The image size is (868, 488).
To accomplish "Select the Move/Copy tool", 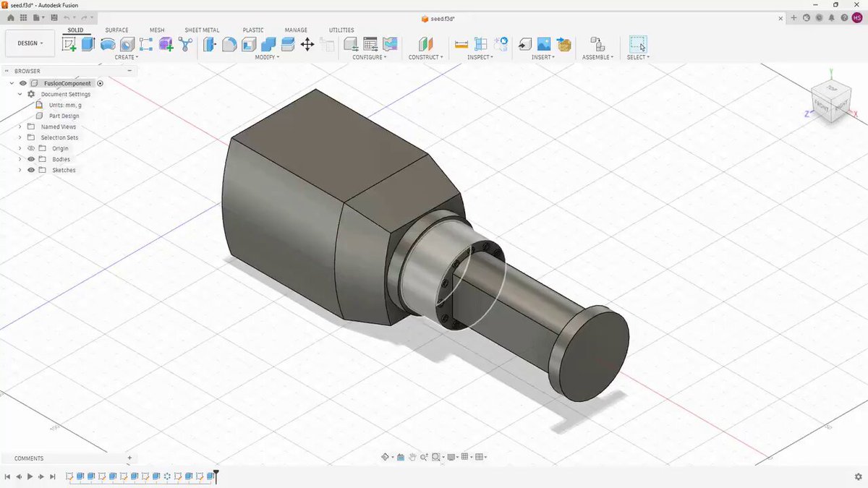I will click(307, 44).
